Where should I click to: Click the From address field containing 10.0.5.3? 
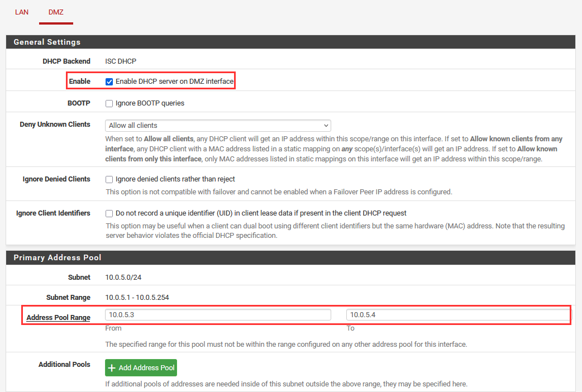(x=217, y=315)
